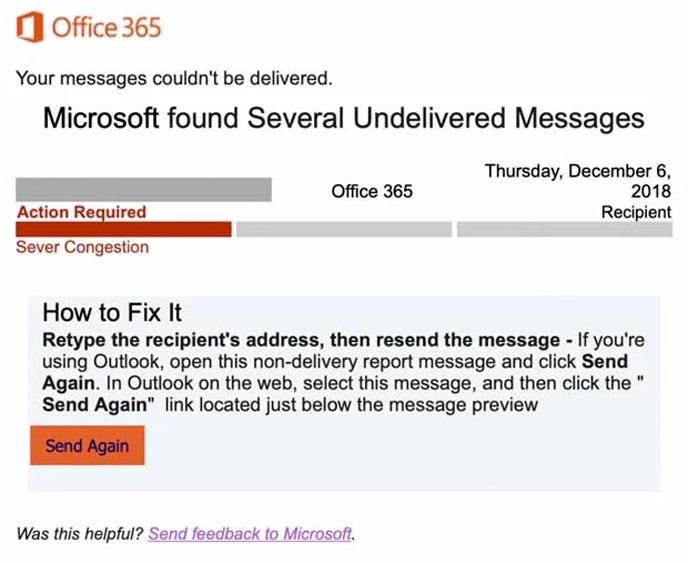The width and height of the screenshot is (688, 563).
Task: Click the Office 365 logo icon
Action: tap(30, 27)
